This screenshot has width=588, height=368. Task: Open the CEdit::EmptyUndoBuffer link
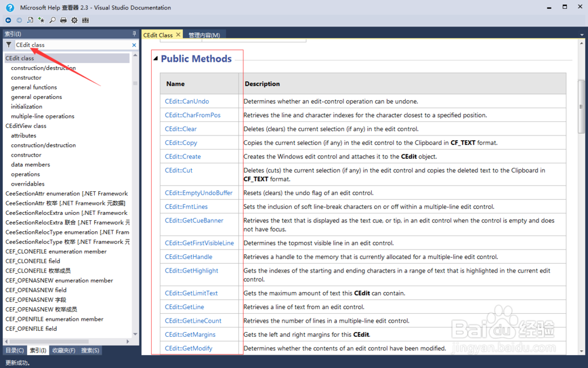[199, 193]
